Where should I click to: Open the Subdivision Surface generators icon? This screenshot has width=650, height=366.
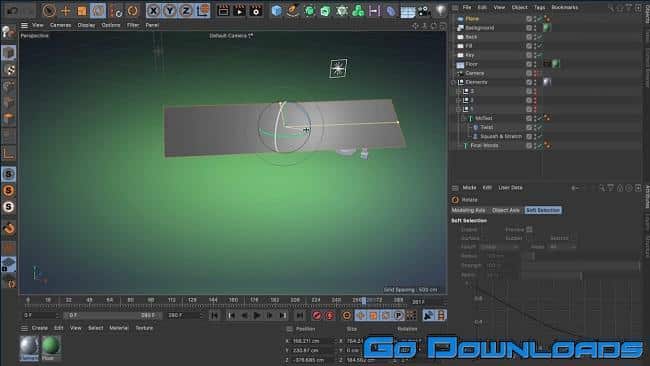pos(309,10)
